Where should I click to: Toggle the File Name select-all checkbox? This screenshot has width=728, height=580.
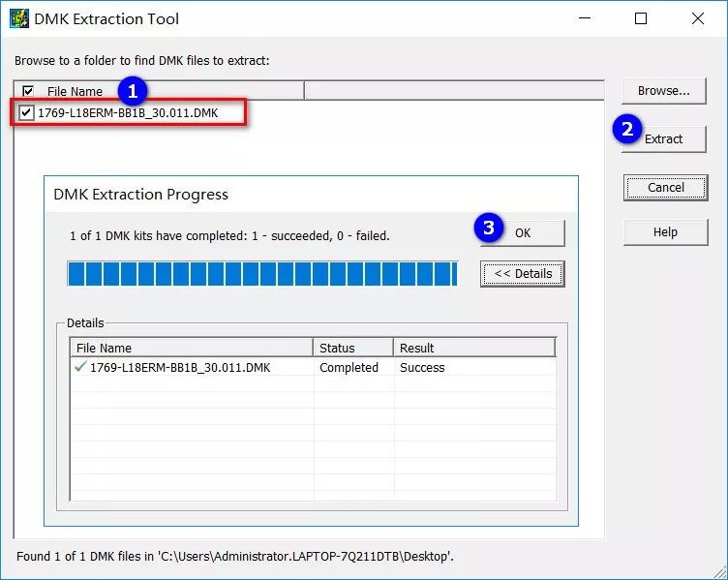[x=28, y=91]
